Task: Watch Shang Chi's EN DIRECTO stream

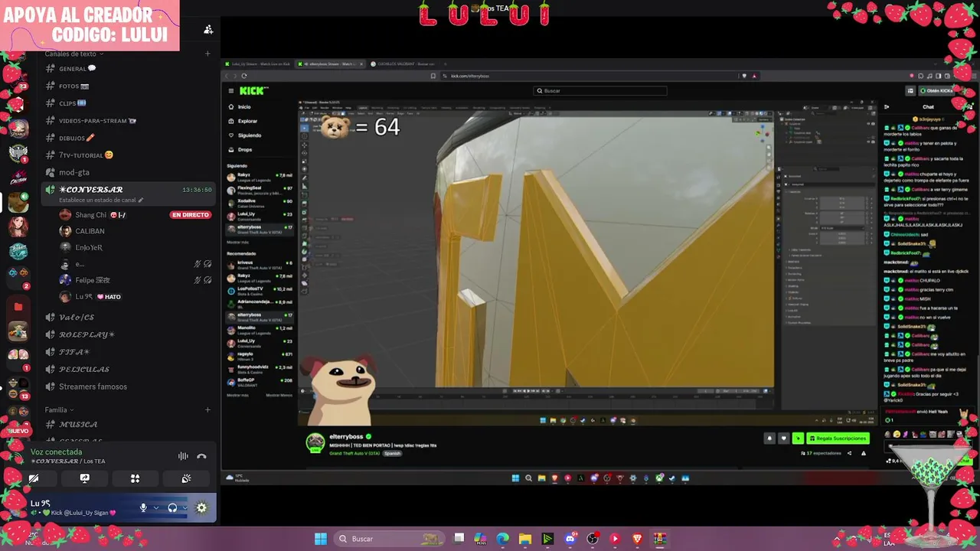Action: point(191,215)
